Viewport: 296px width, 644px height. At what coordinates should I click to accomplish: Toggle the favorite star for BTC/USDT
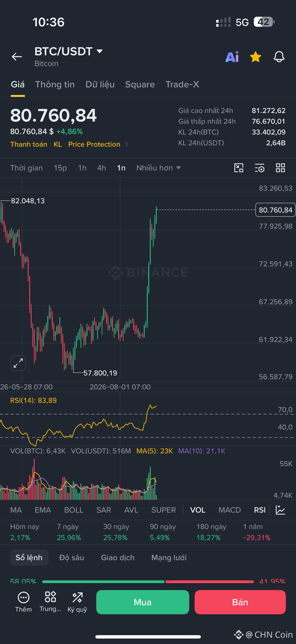255,57
